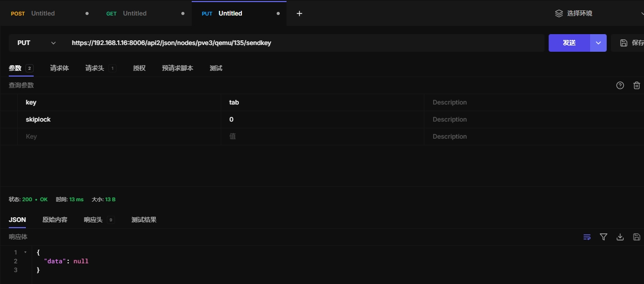Click the download response icon

(620, 237)
